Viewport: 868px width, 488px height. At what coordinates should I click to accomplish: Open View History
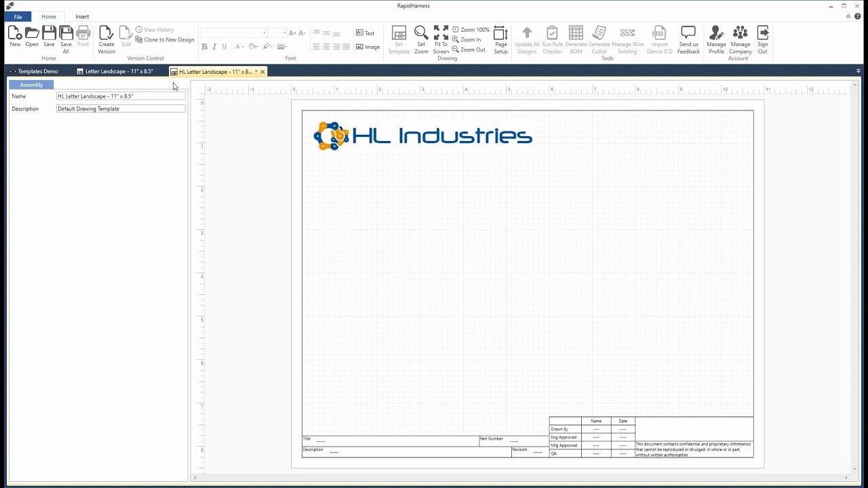tap(155, 30)
